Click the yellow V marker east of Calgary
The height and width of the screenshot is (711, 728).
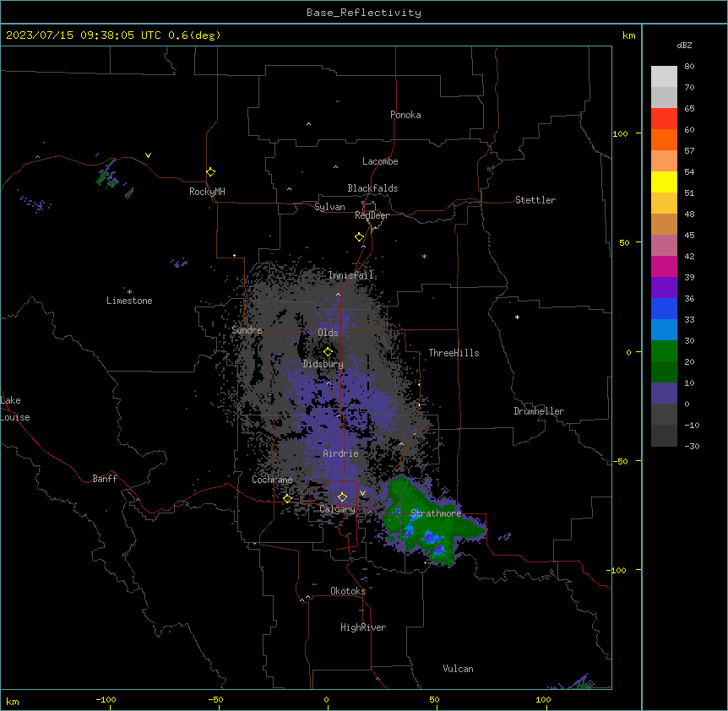[x=362, y=493]
